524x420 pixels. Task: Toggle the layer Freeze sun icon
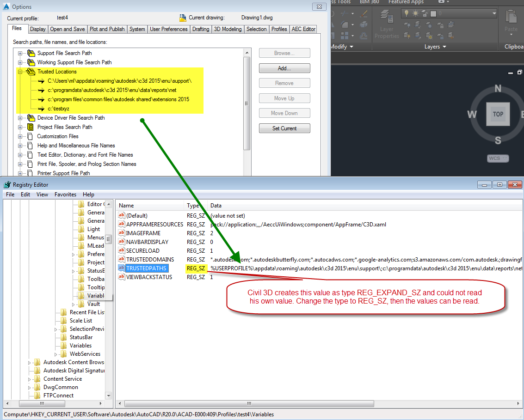415,12
